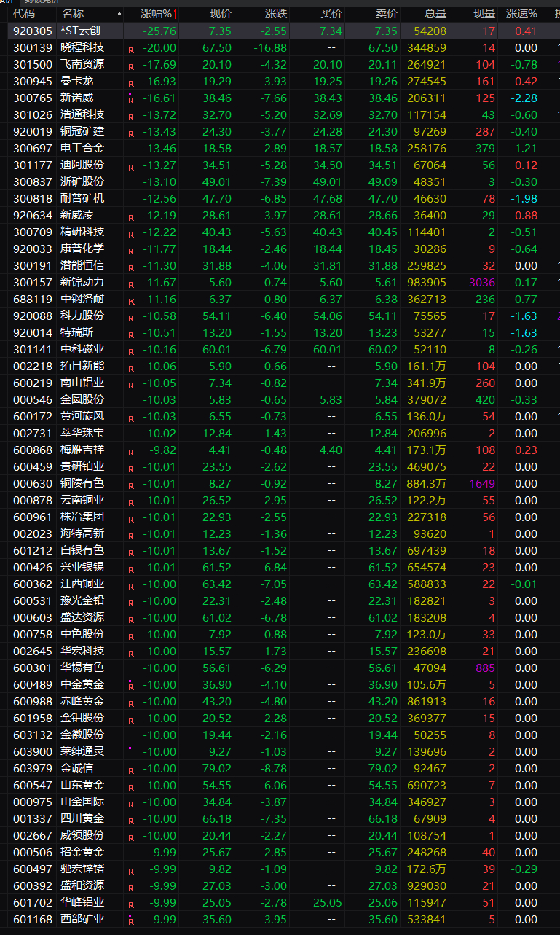The height and width of the screenshot is (935, 560).
Task: Sort by the 涨速% column header
Action: click(521, 14)
